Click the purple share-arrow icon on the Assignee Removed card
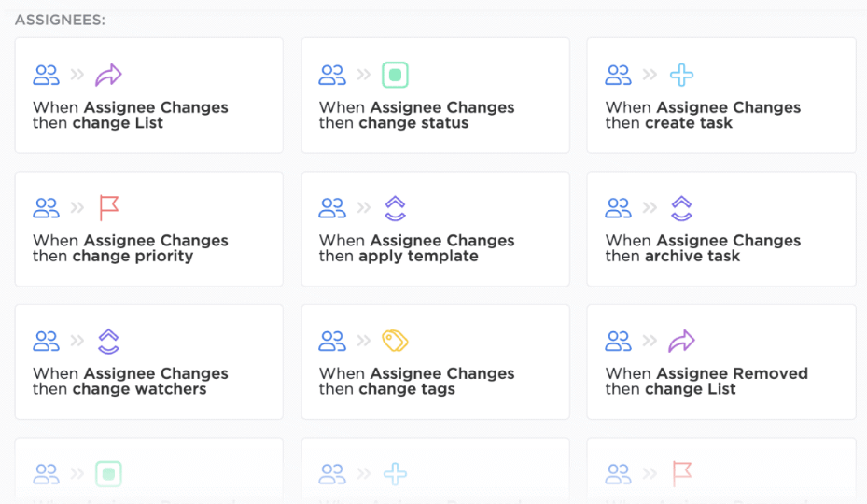 click(x=682, y=341)
